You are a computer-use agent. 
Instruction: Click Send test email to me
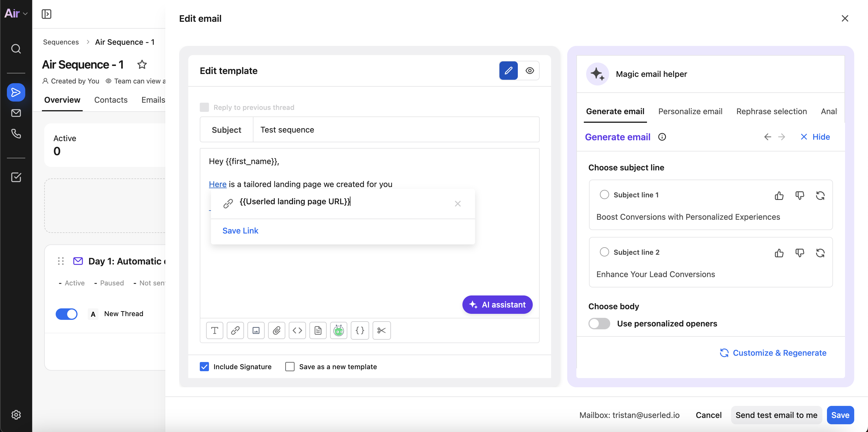pos(776,415)
